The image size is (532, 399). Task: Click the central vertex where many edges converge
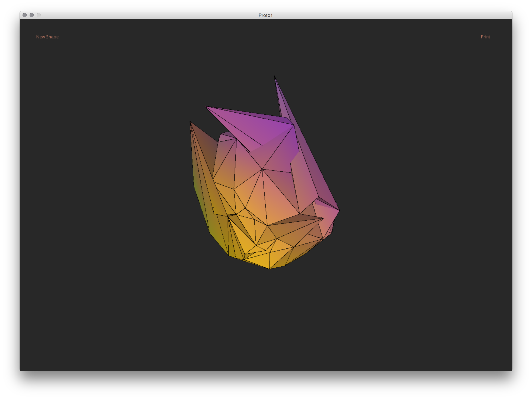pyautogui.click(x=262, y=169)
